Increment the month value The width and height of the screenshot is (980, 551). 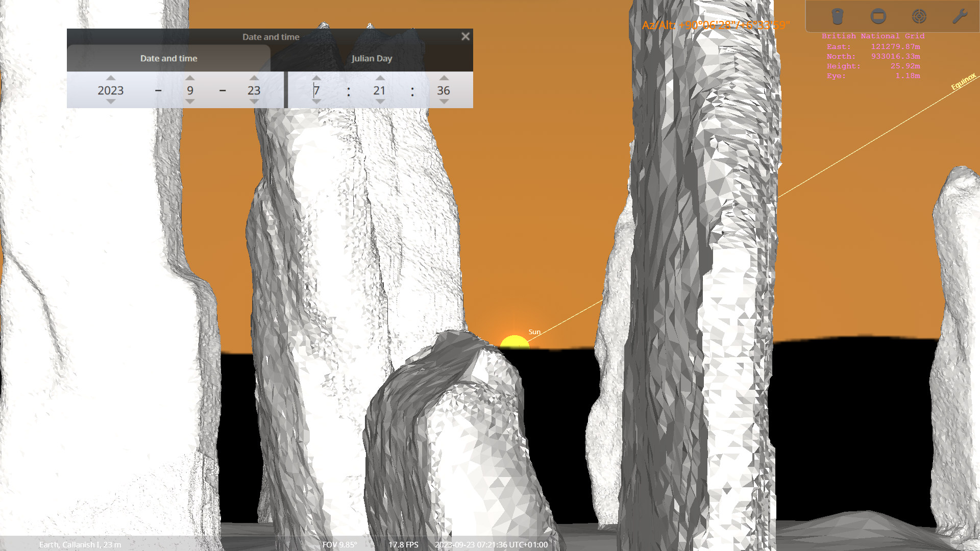pos(190,78)
